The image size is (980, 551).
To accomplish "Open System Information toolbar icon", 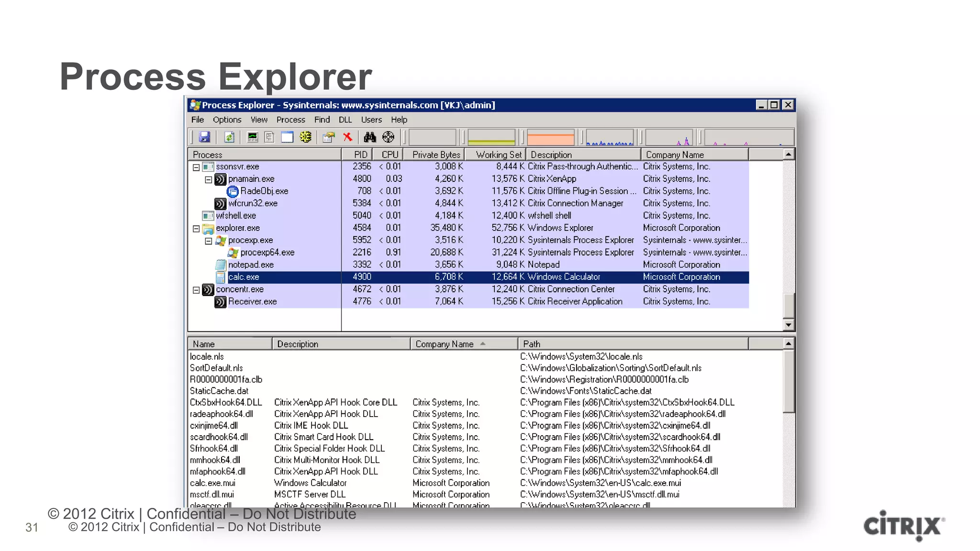I will pyautogui.click(x=253, y=137).
